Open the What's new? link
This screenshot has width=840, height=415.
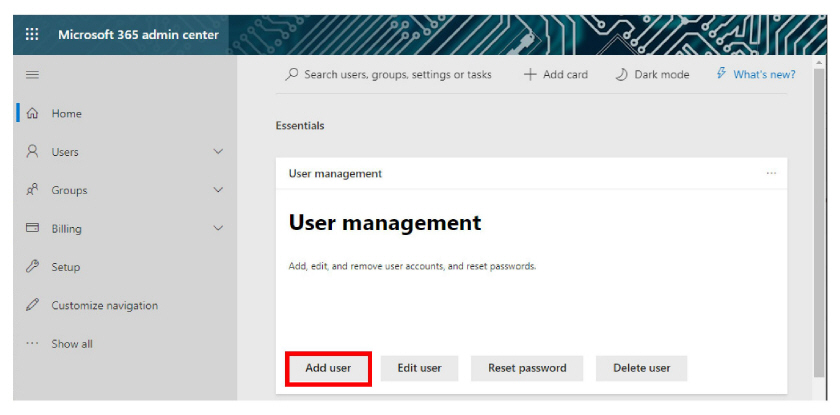pos(764,74)
